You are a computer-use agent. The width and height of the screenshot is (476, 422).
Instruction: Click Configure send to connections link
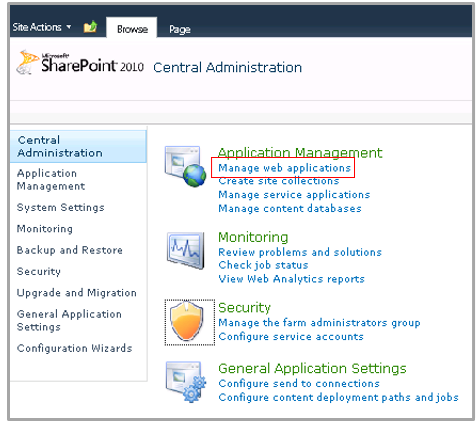(299, 384)
